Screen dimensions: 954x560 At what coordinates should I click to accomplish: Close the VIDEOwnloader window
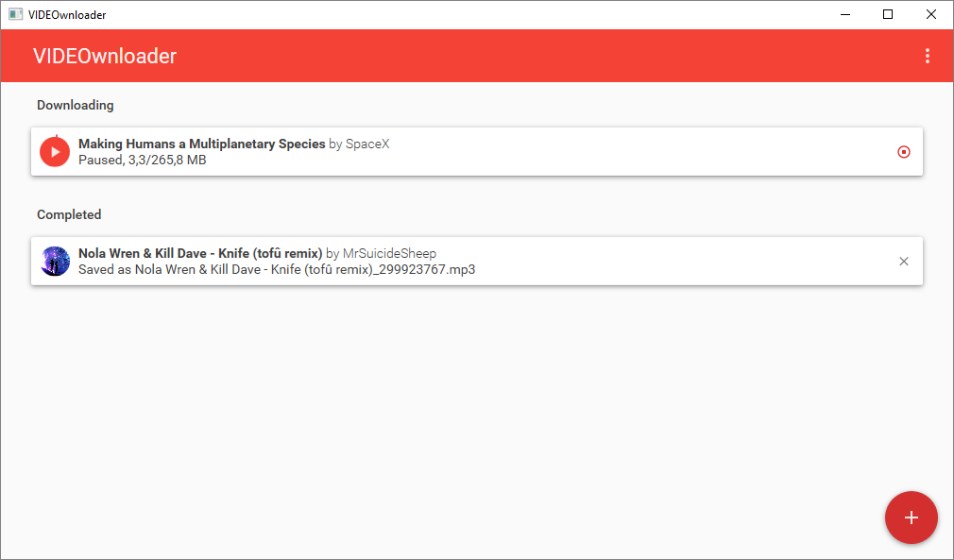click(x=931, y=14)
